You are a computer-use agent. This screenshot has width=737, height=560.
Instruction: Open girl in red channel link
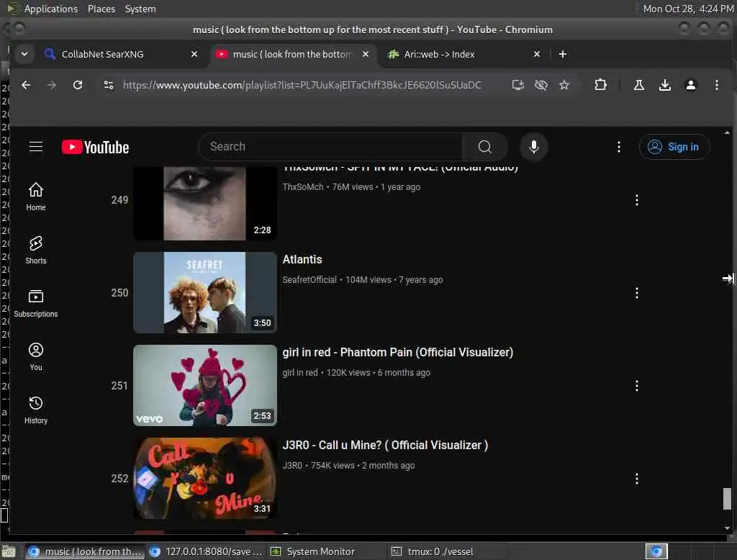[300, 372]
